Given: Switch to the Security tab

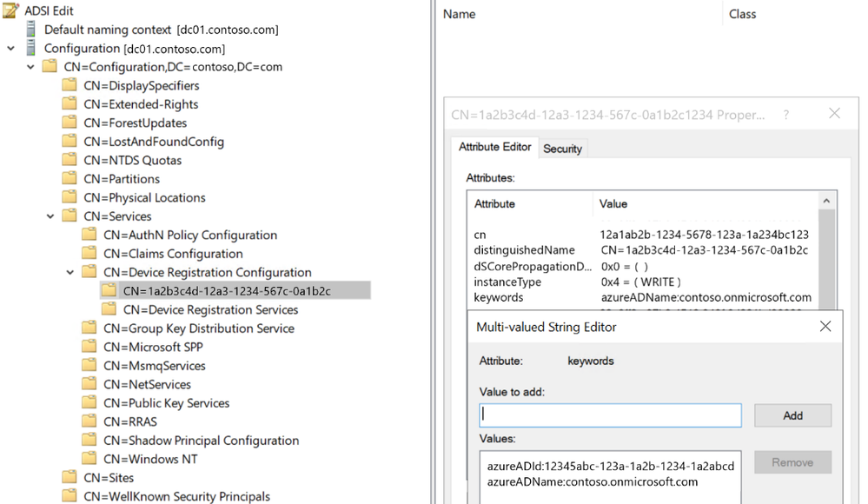Looking at the screenshot, I should pyautogui.click(x=562, y=149).
